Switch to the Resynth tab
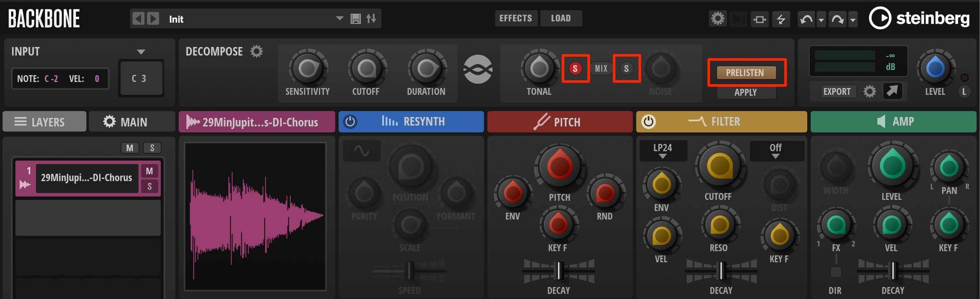 (411, 122)
